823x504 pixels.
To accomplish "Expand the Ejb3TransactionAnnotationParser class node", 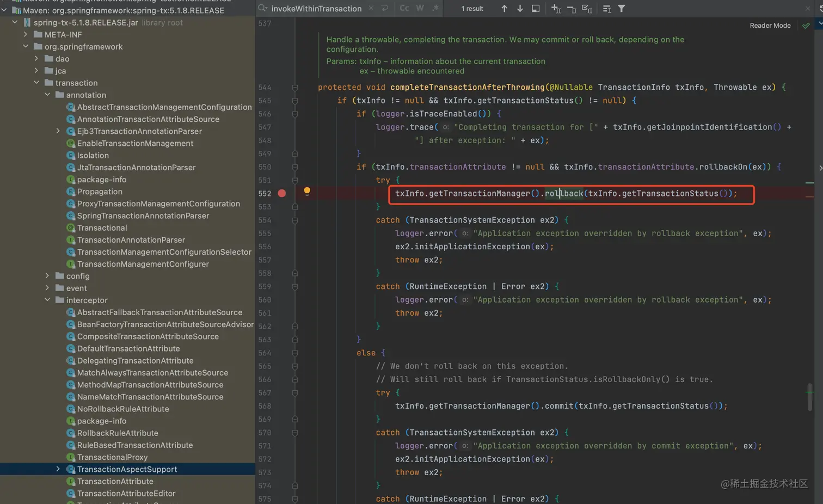I will pyautogui.click(x=58, y=131).
